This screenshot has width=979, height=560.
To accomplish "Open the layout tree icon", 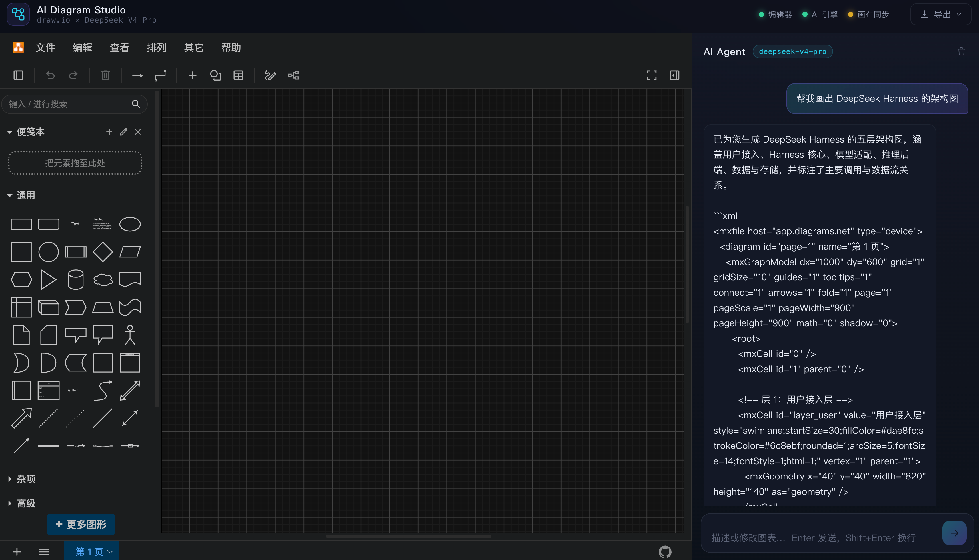I will (293, 75).
